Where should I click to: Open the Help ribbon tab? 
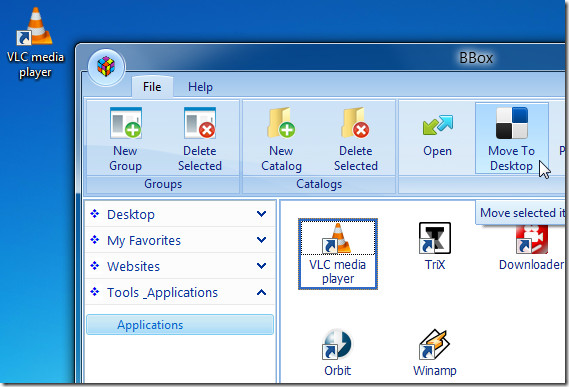click(x=200, y=87)
